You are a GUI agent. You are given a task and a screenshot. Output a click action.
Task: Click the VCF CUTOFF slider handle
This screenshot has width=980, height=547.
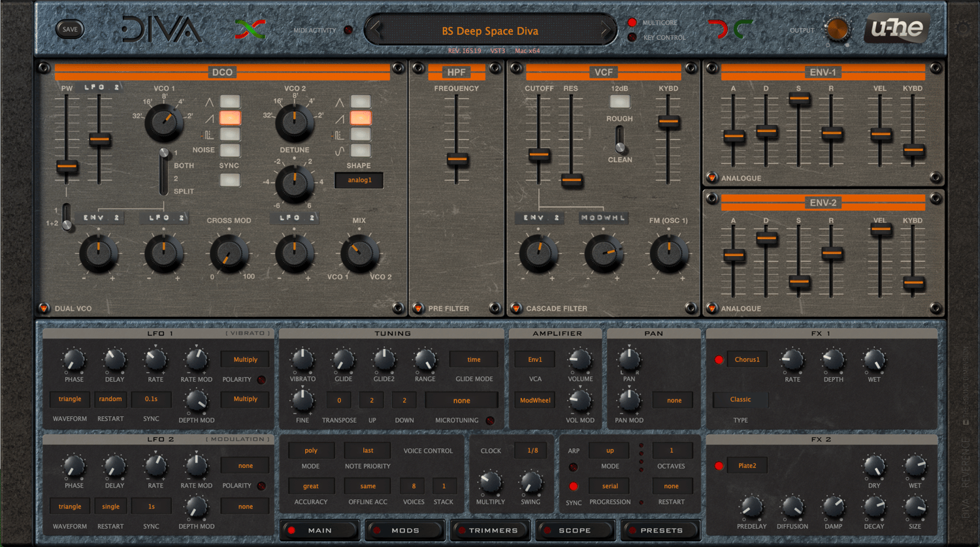point(539,156)
